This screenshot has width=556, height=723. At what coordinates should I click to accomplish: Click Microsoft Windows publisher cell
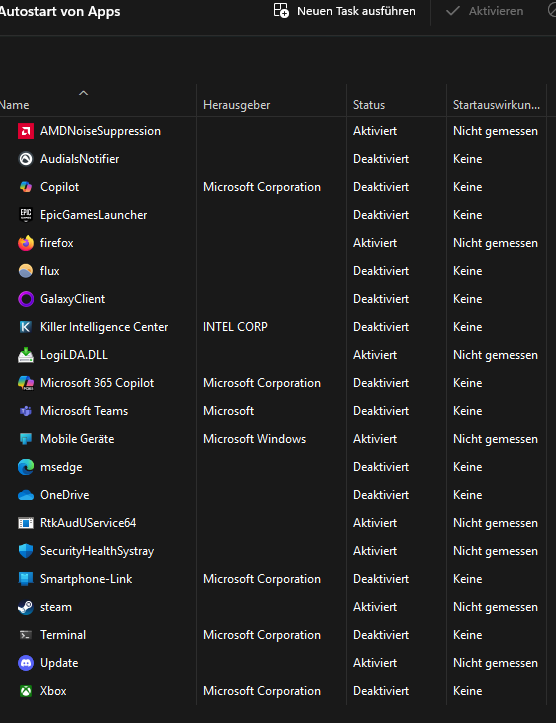pyautogui.click(x=254, y=439)
